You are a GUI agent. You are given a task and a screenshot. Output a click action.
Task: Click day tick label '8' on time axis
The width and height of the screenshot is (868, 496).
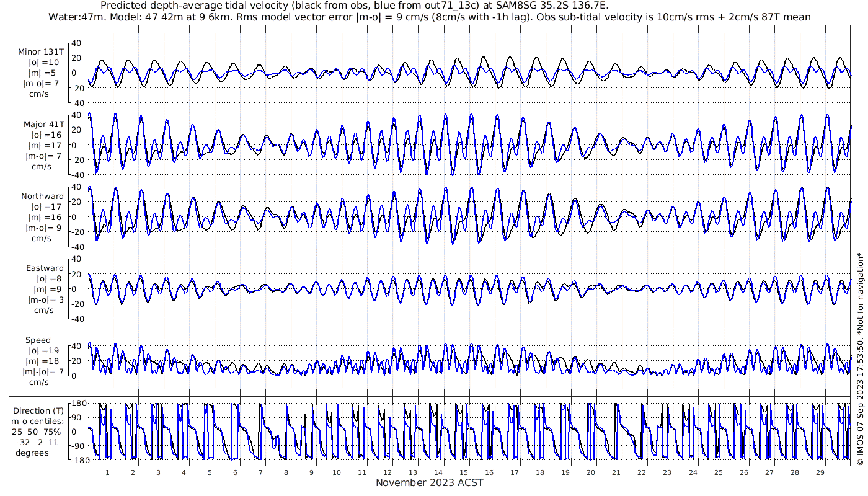coord(286,472)
